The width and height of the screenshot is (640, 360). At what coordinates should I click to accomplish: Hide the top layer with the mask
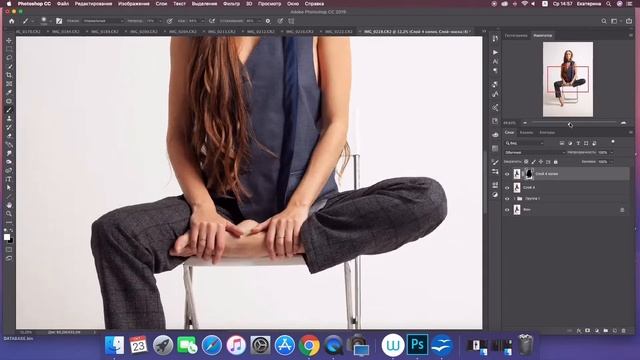coord(507,174)
